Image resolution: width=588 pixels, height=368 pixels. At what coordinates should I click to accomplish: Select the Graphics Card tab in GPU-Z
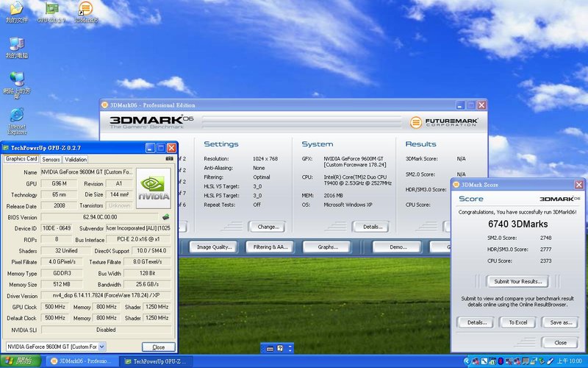pyautogui.click(x=21, y=159)
